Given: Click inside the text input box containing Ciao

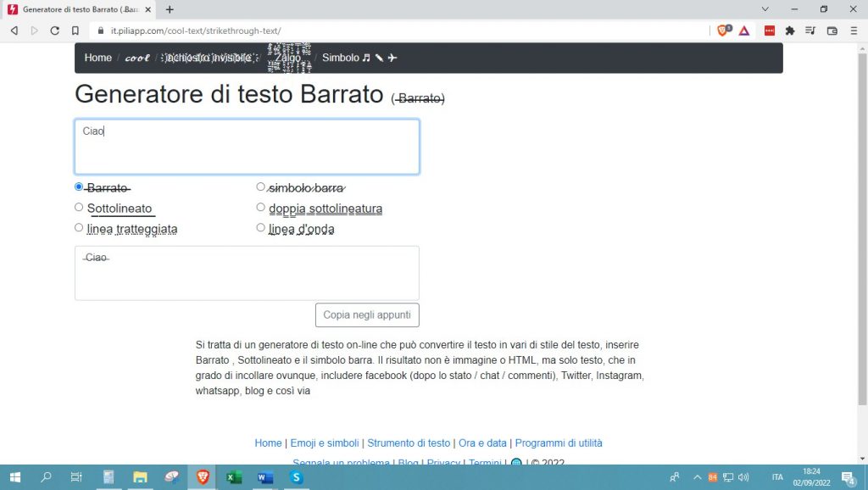Looking at the screenshot, I should [x=246, y=146].
